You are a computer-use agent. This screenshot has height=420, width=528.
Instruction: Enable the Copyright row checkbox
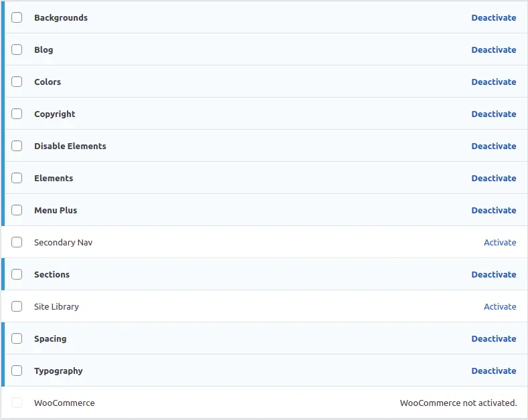tap(17, 114)
